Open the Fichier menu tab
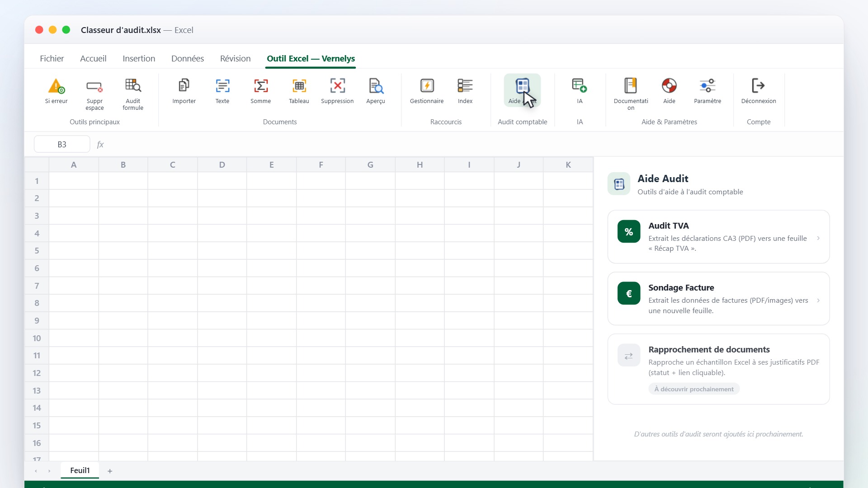The width and height of the screenshot is (868, 488). point(52,59)
